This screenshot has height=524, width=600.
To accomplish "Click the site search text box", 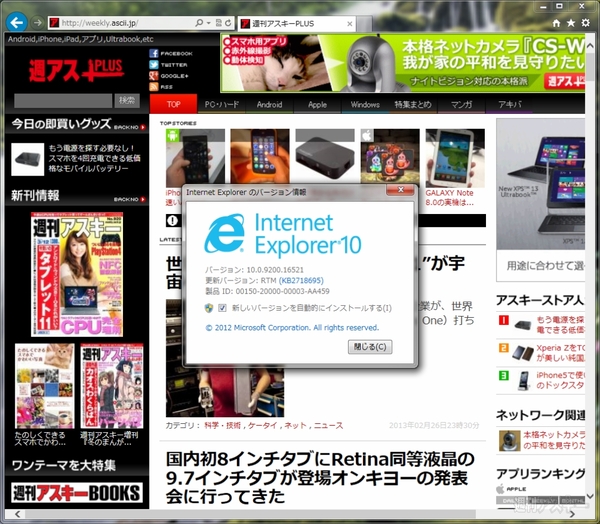I will 63,101.
